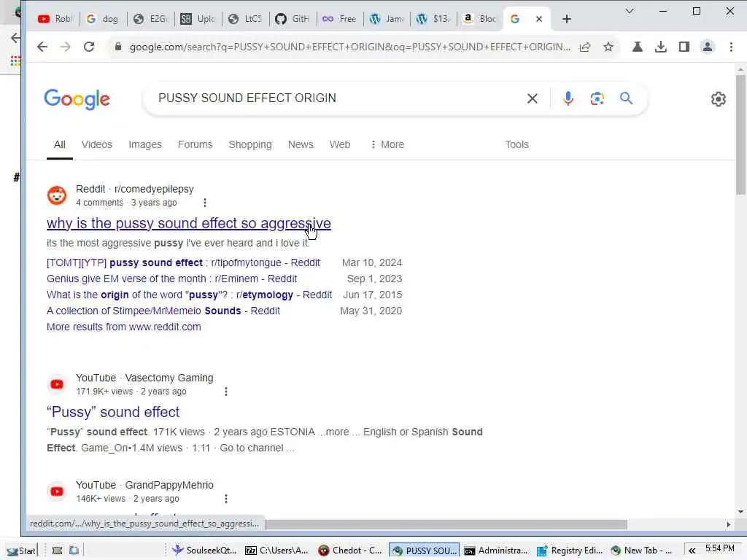Screen dimensions: 747x560
Task: Open the Vasectomy Gaming YouTube video title
Action: click(x=113, y=412)
